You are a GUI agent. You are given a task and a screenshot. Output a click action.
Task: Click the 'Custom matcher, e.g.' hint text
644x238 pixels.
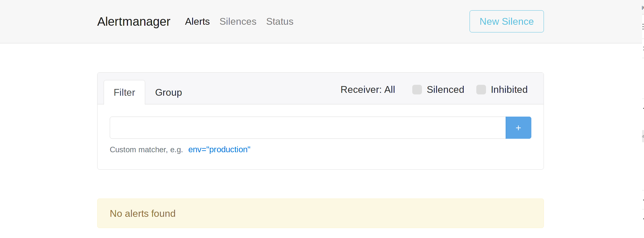point(146,150)
